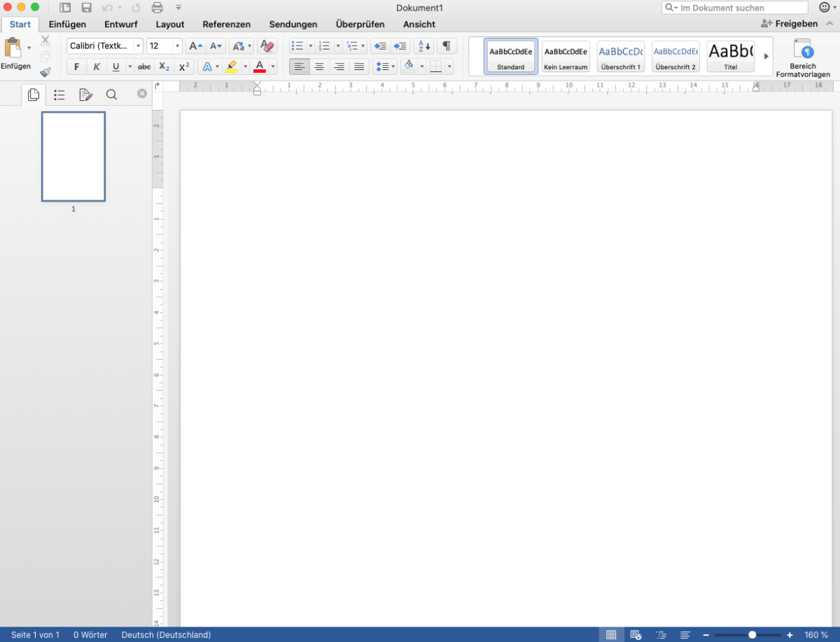Open the Referenzen ribbon tab
Screen dimensions: 840x642
(x=226, y=25)
